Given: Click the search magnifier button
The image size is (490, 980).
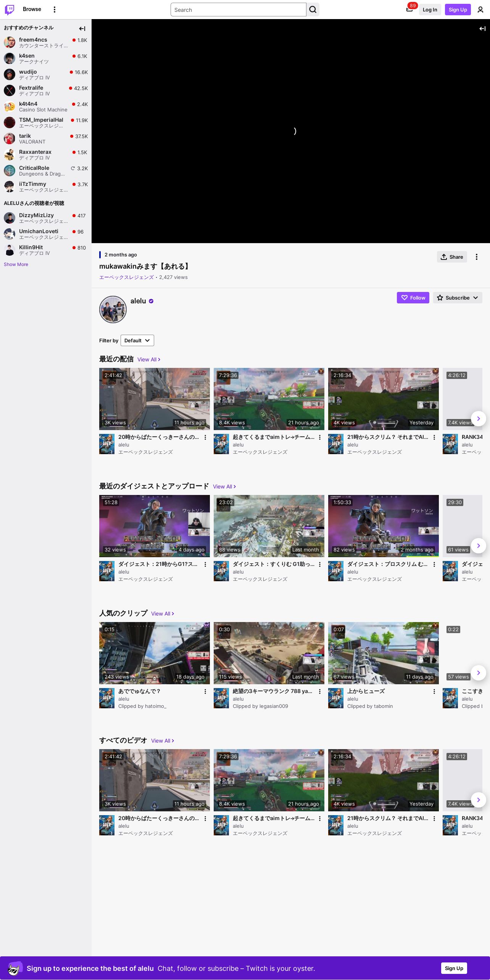Looking at the screenshot, I should click(313, 10).
